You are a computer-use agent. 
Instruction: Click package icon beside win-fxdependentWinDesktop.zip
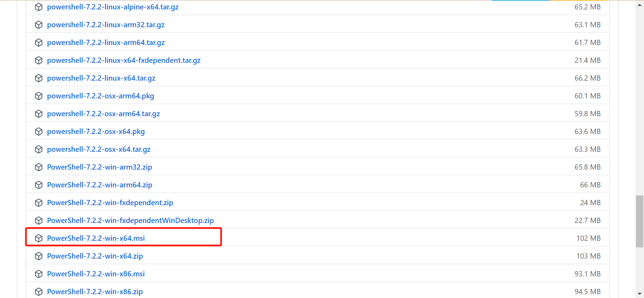click(39, 221)
